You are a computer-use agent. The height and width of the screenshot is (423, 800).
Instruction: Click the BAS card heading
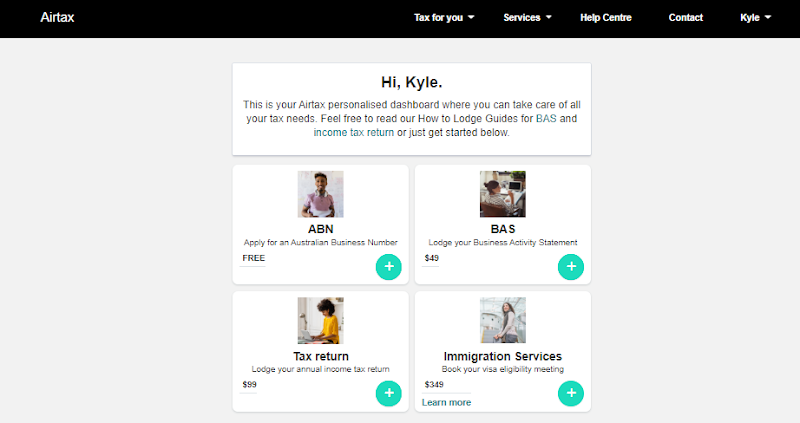click(503, 229)
